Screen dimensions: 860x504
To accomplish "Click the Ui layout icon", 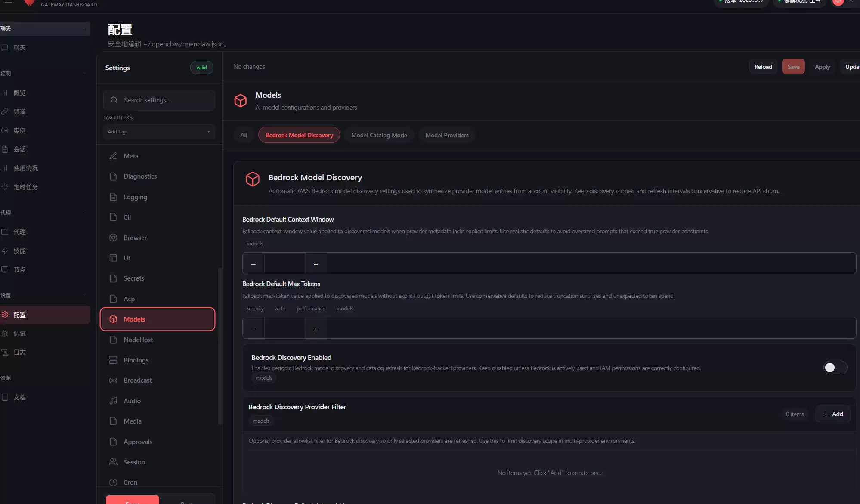I will point(113,258).
